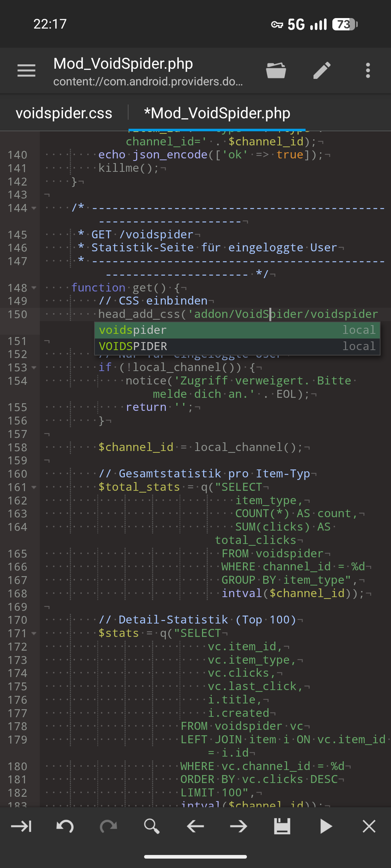Move cursor right with the arrow button
This screenshot has height=868, width=391.
pos(239,826)
